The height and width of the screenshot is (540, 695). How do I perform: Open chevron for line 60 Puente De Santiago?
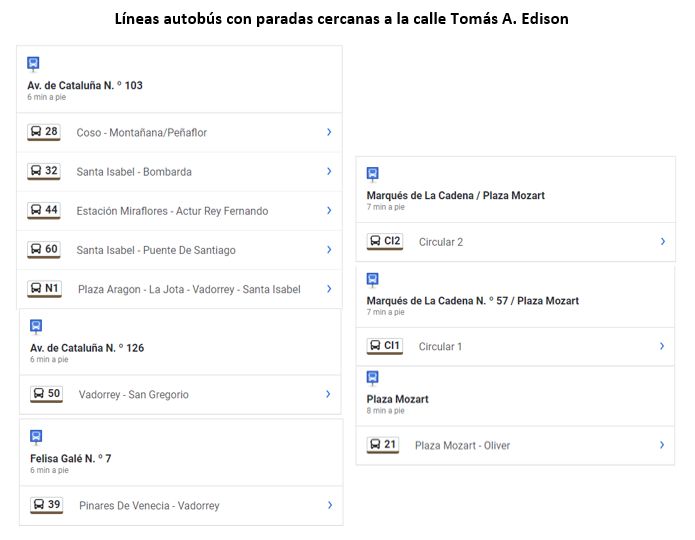point(329,249)
